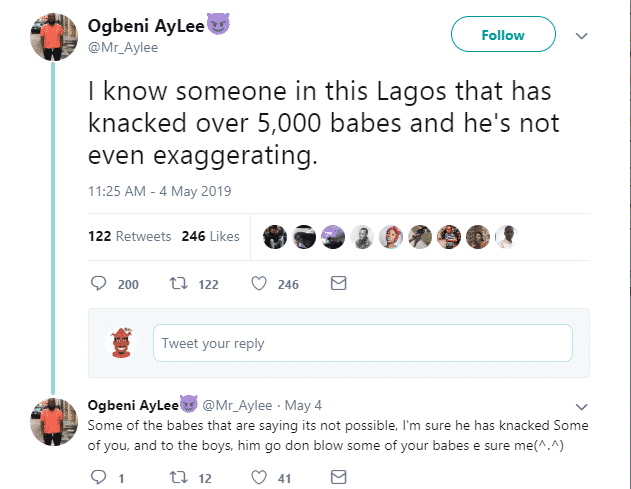Open the main tweet's chevron dropdown menu

[x=582, y=35]
